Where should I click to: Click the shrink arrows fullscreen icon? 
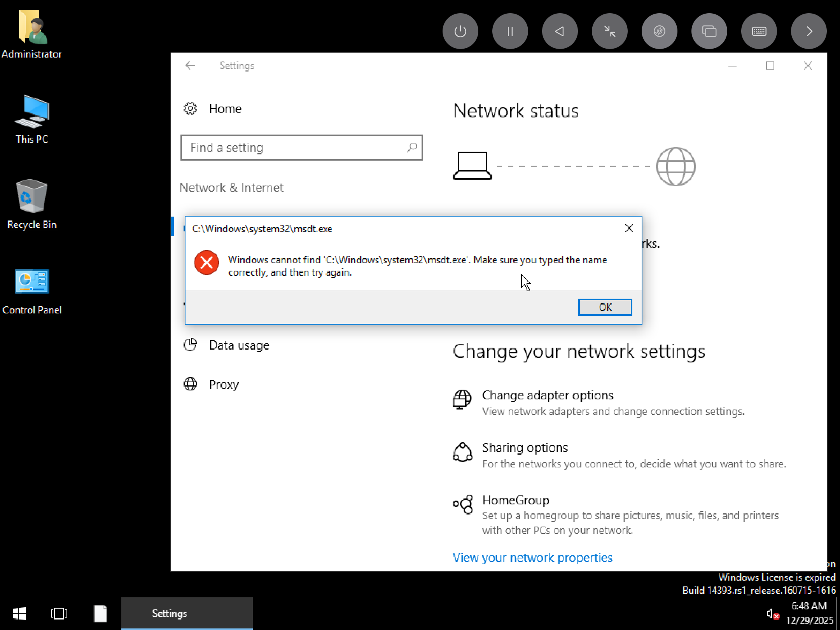pos(609,31)
